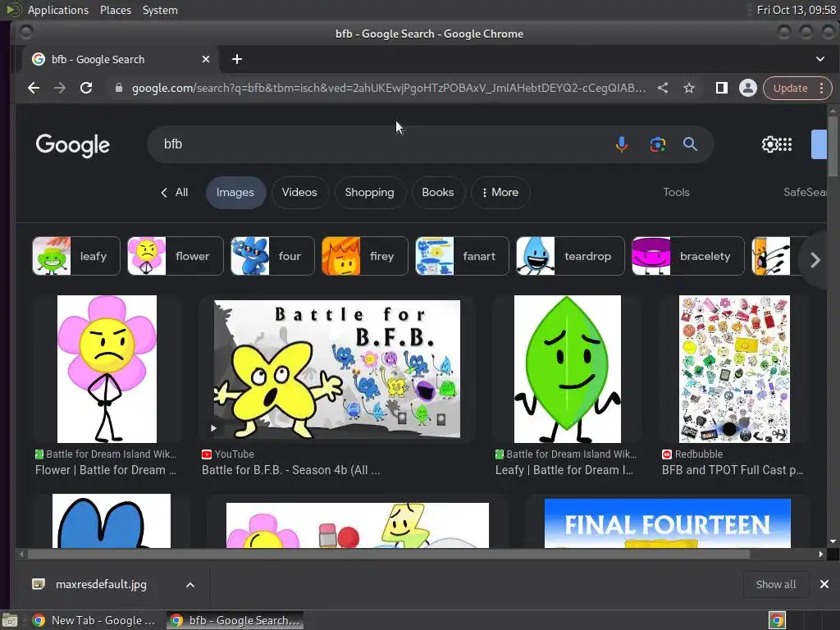Viewport: 840px width, 630px height.
Task: Search by image with Google Lens
Action: coord(658,144)
